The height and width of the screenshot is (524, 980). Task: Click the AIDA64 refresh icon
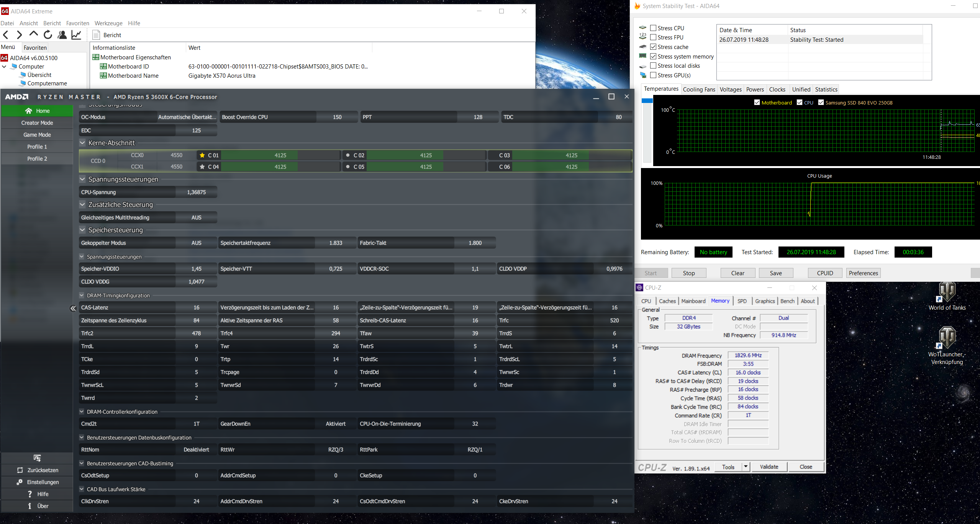(48, 35)
